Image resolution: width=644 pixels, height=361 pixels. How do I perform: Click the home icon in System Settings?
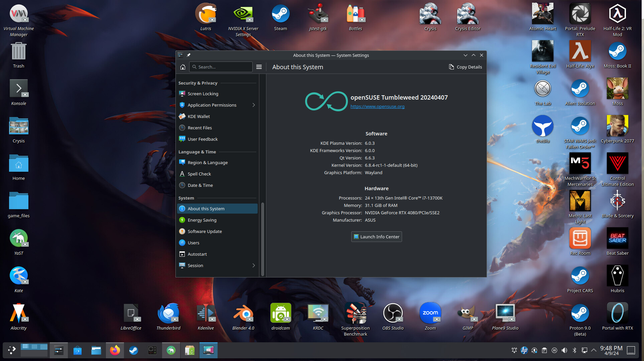click(x=182, y=67)
